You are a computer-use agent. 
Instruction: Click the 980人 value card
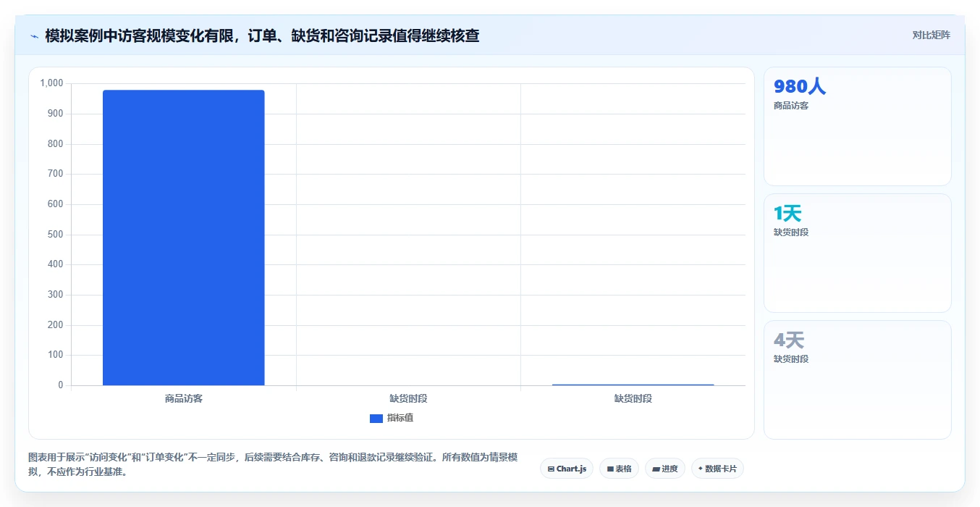click(x=857, y=126)
